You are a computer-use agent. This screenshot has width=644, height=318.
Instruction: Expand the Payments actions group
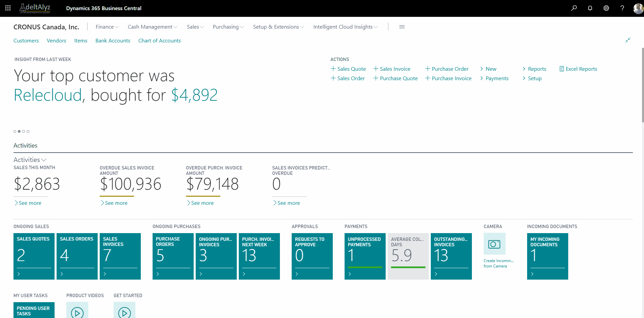tap(494, 78)
